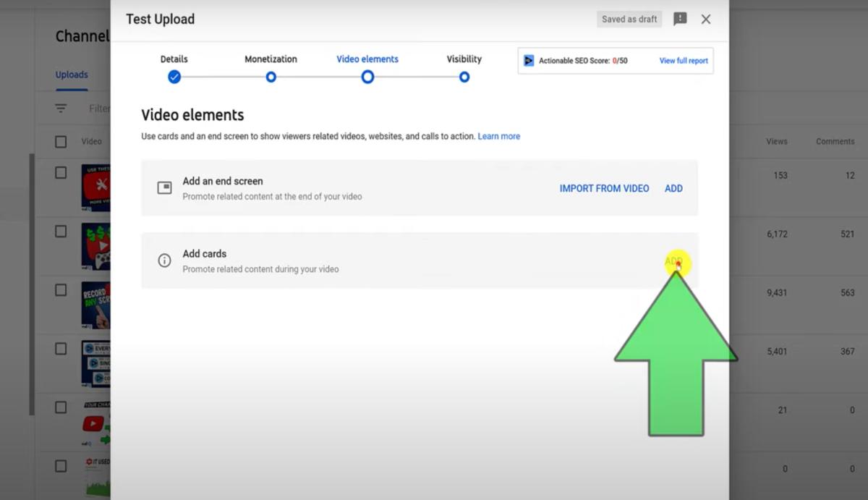The image size is (868, 500).
Task: Click the completed Details step checkmark
Action: coord(174,77)
